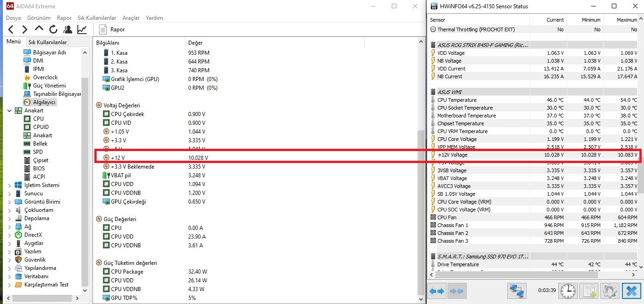Select Güvenlik in the tree

pos(35,260)
